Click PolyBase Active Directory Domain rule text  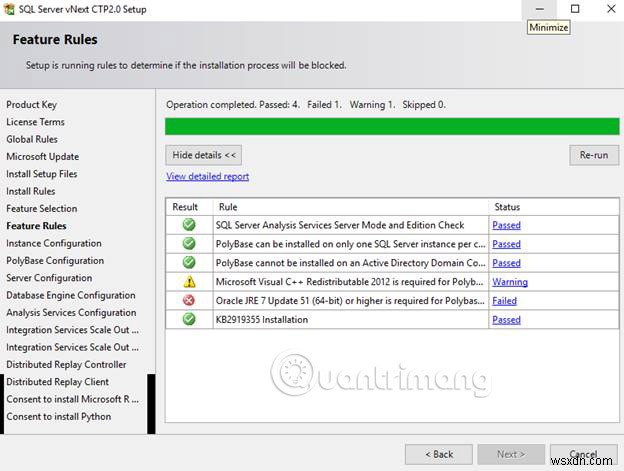click(350, 263)
